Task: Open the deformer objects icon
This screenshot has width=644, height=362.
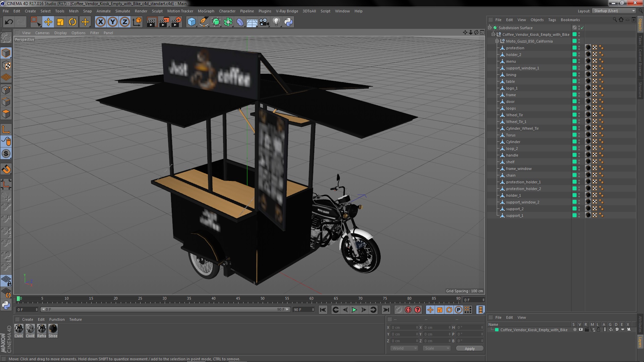Action: pos(240,22)
